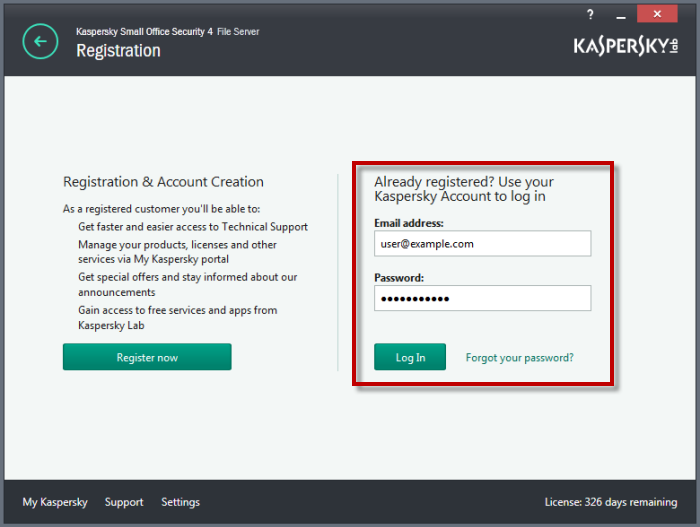Go back using the circular arrow button
Screen dimensions: 700x527
(x=40, y=42)
